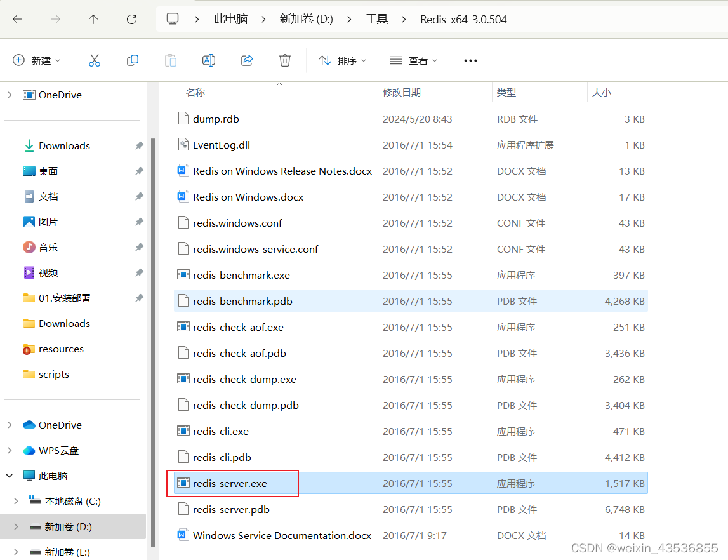Viewport: 728px width, 560px height.
Task: Select the redis-check-aof.pdb file
Action: click(x=411, y=353)
